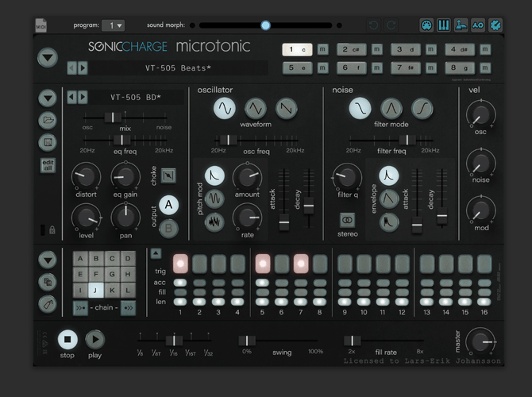Mute drum channel 1
The width and height of the screenshot is (532, 397).
coord(322,49)
